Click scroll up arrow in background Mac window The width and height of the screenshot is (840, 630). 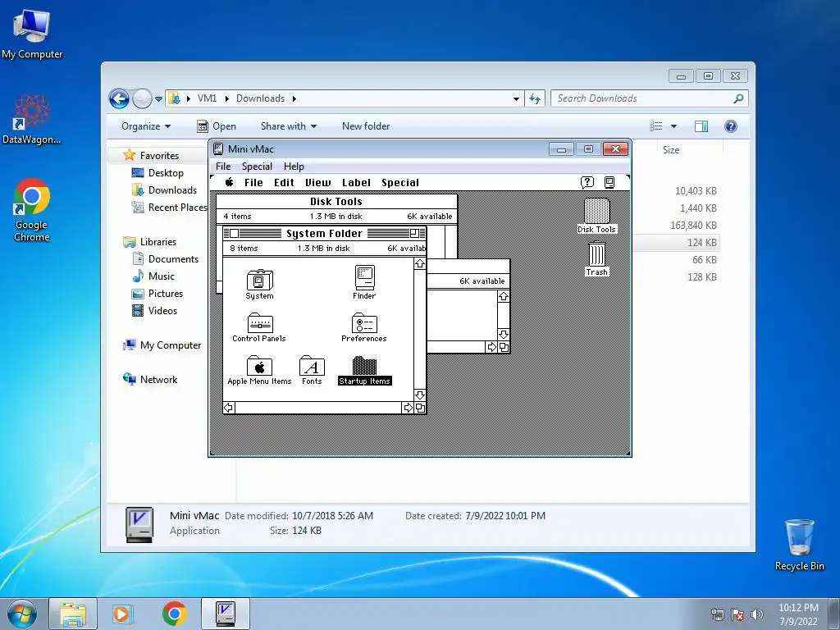coord(504,296)
